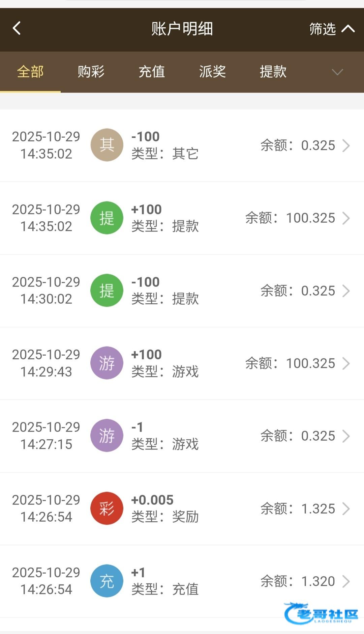Click the red 彩 reward icon
Screen dimensions: 364x634
point(107,508)
